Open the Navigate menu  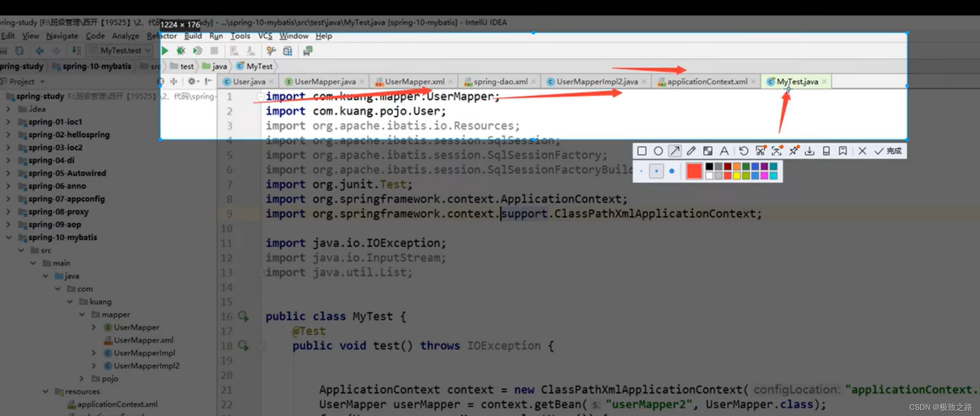point(62,36)
